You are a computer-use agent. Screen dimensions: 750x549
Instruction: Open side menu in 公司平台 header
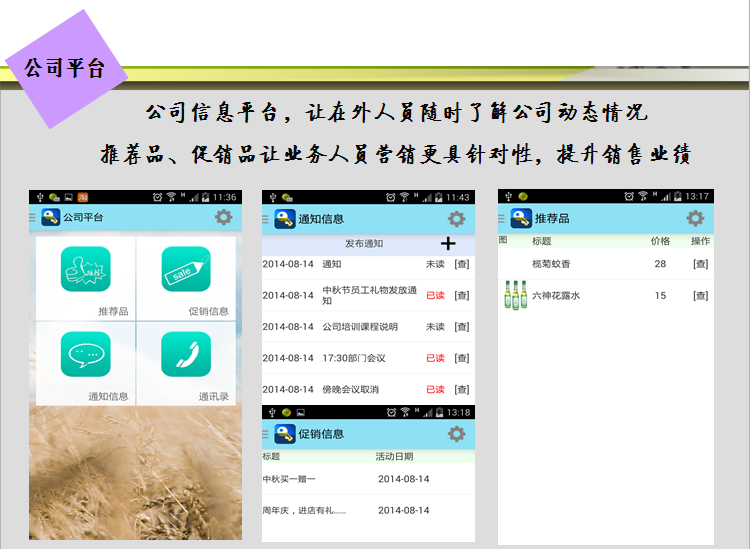(33, 218)
